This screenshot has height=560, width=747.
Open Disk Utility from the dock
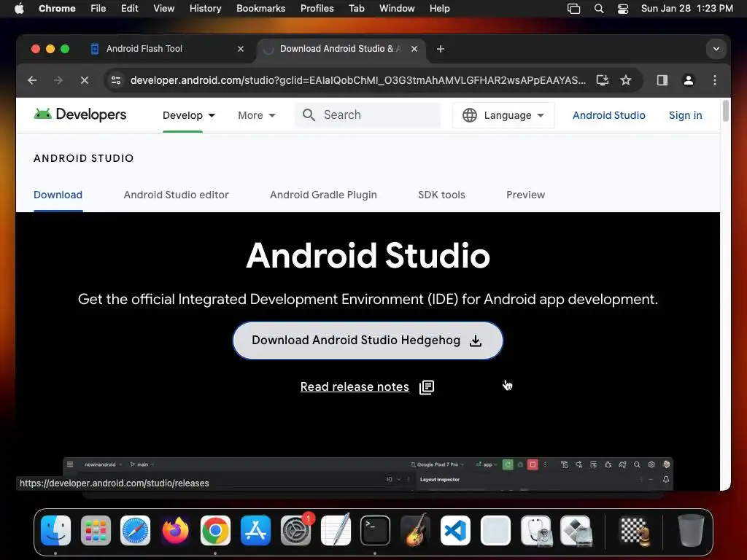(536, 530)
